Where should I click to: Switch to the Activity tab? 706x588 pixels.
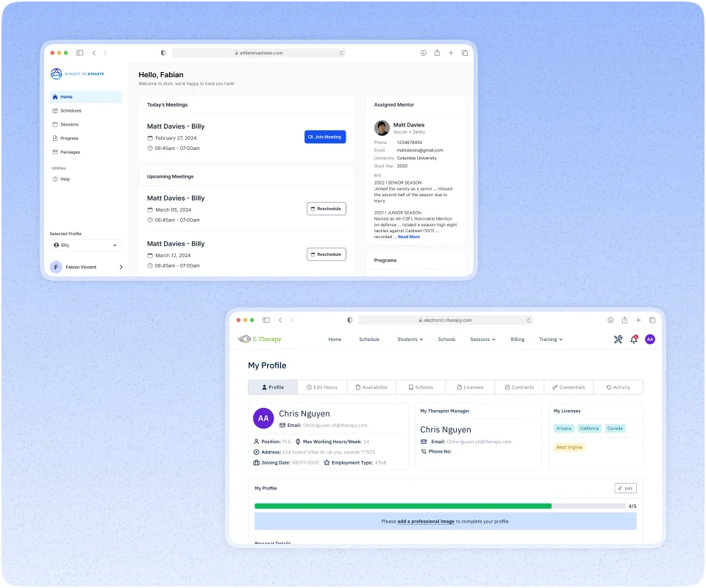click(x=618, y=387)
